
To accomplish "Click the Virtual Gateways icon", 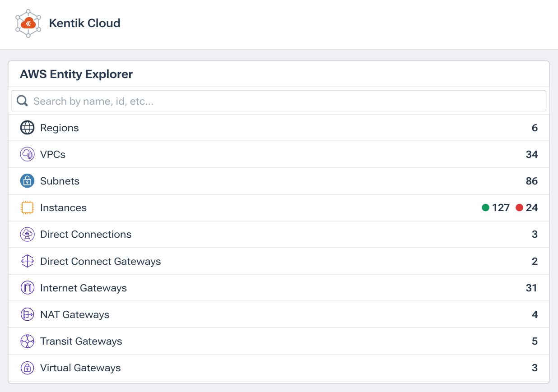I will (28, 368).
